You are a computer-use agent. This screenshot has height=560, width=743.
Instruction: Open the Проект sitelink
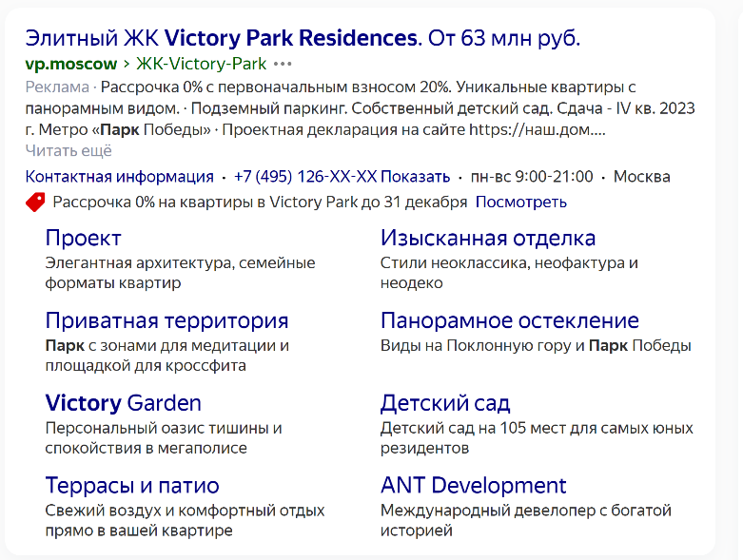pyautogui.click(x=84, y=238)
